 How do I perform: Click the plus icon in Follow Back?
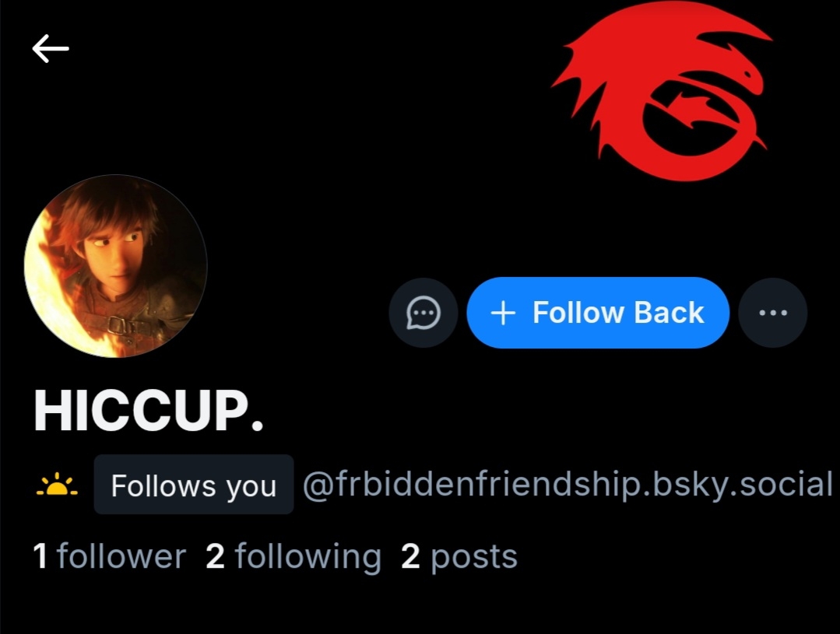tap(503, 313)
